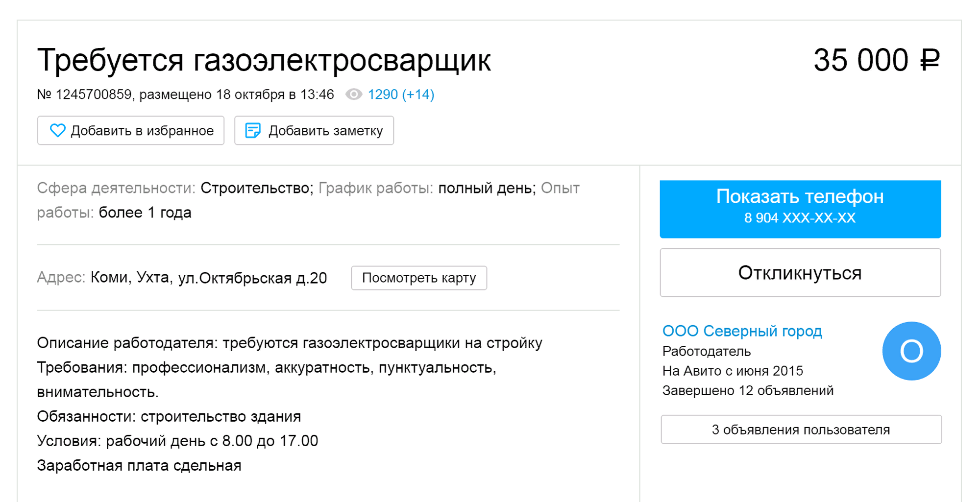980x502 pixels.
Task: Click the line Заработная плата сдельная
Action: (139, 465)
